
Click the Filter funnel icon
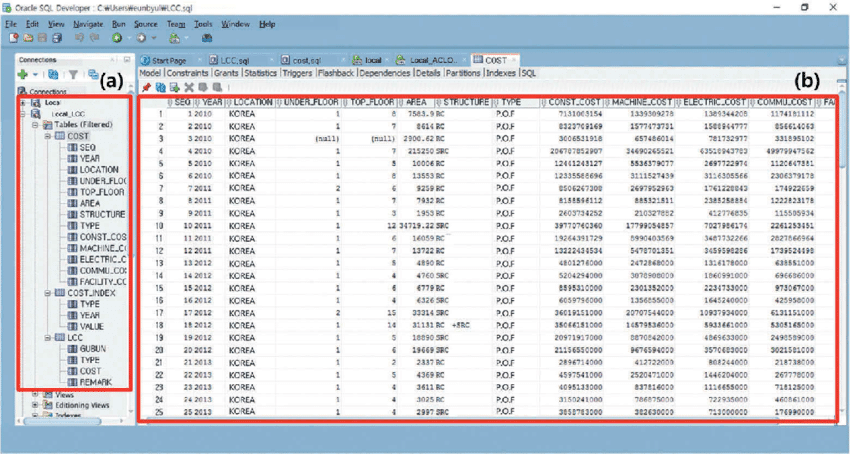click(73, 74)
